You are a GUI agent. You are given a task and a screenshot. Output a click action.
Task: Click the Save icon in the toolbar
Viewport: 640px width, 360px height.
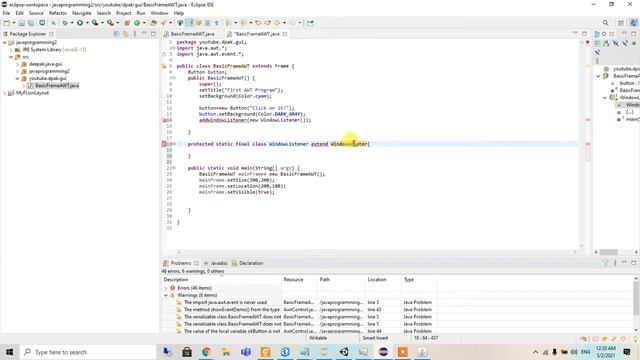(22, 23)
